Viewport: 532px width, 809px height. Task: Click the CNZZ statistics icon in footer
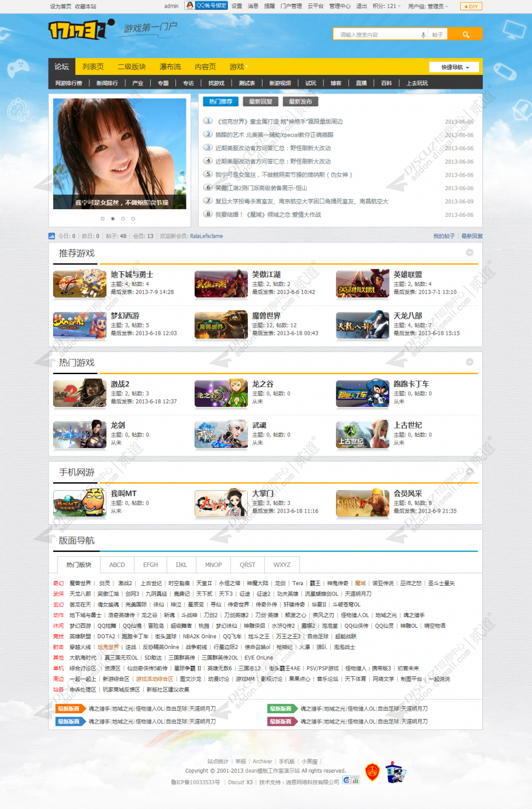click(x=355, y=780)
